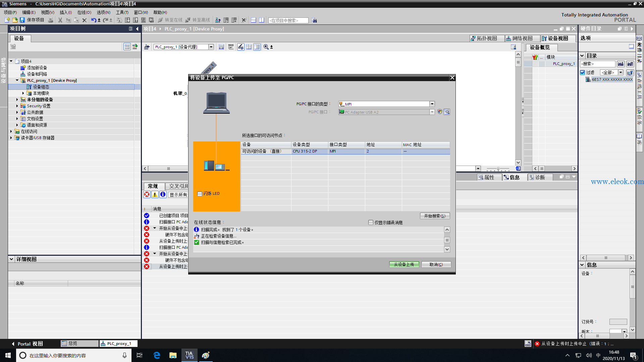Close the upload device dialog
This screenshot has height=362, width=644.
point(452,78)
